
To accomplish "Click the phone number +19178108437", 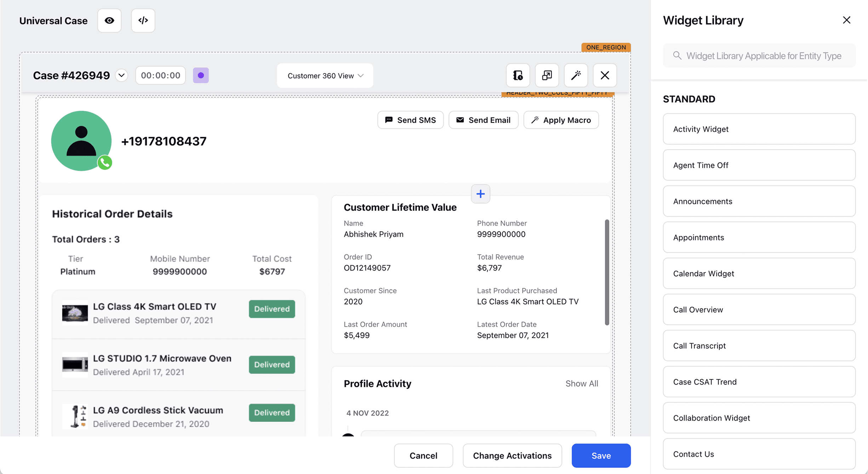I will click(x=164, y=141).
